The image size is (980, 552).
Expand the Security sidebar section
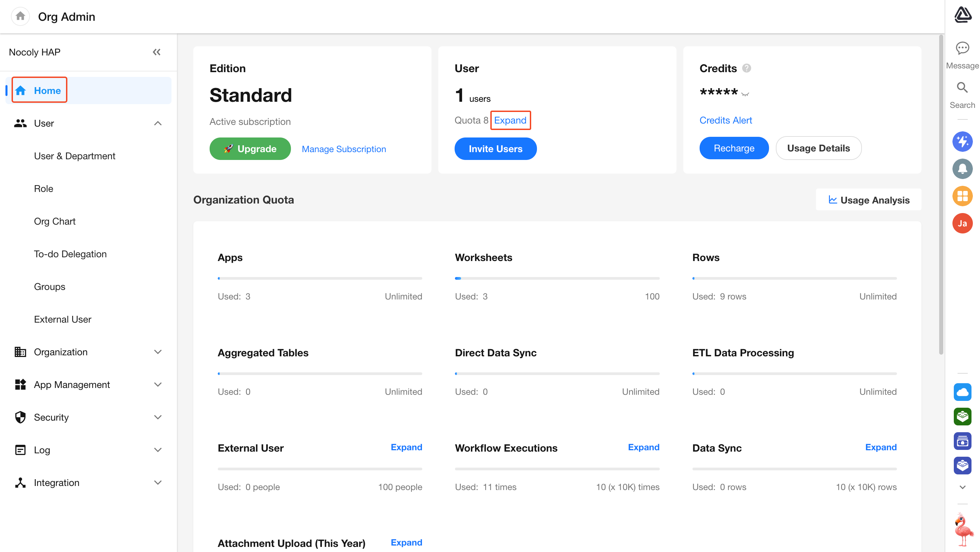click(x=158, y=417)
